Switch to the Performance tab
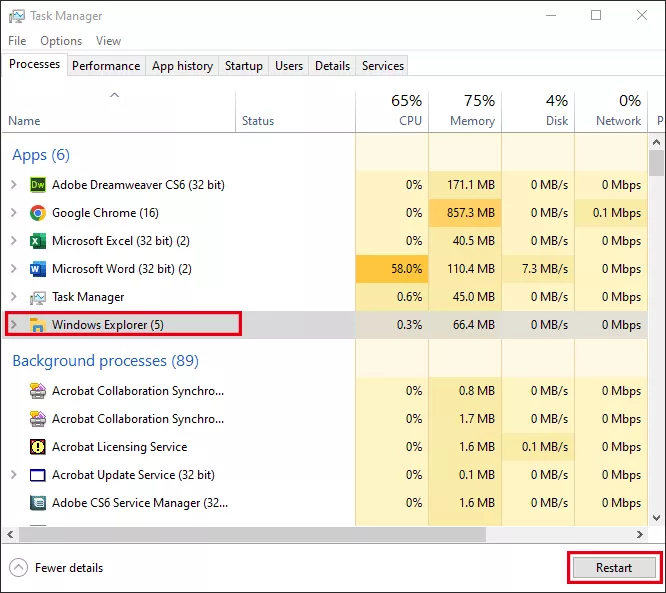Image resolution: width=666 pixels, height=593 pixels. click(106, 66)
